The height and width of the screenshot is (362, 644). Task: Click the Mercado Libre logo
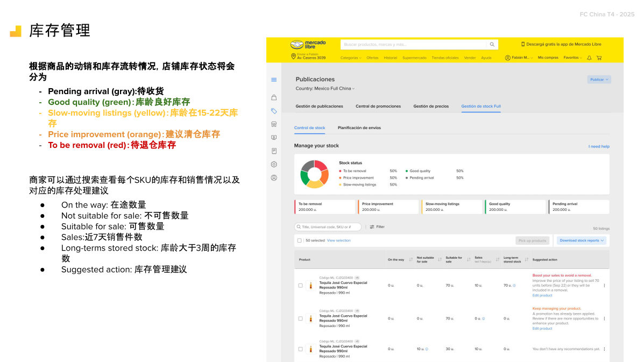tap(308, 44)
